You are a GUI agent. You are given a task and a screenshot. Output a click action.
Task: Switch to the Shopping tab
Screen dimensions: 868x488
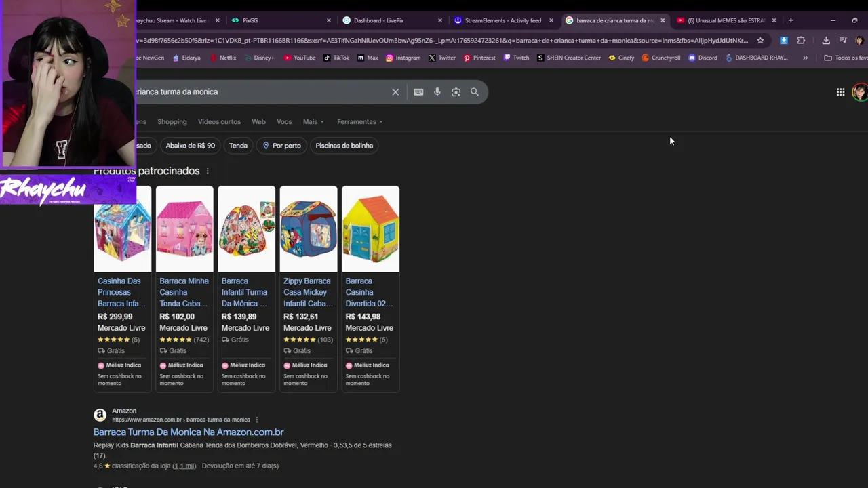point(172,122)
